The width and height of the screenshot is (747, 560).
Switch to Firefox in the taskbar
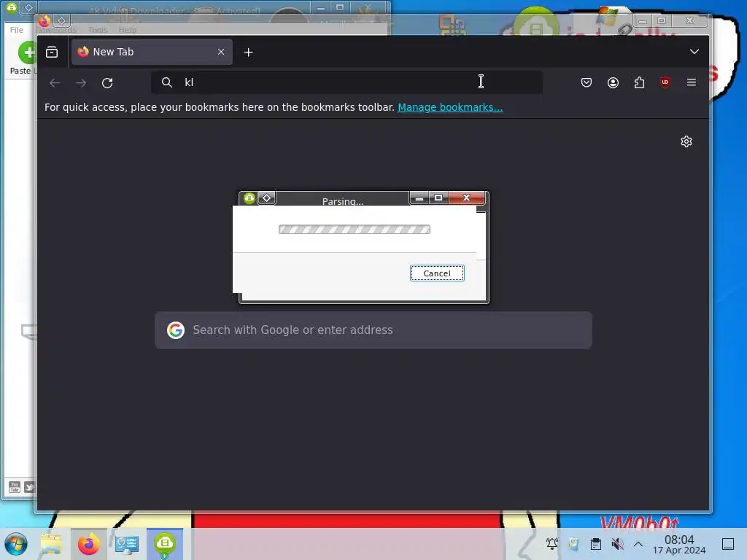click(x=88, y=544)
